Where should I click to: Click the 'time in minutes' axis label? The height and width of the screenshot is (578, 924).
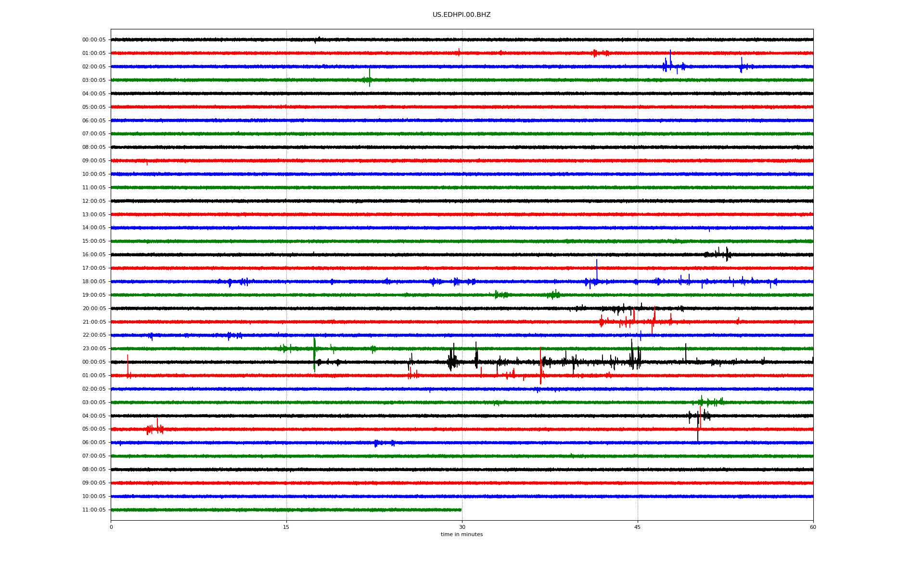point(461,534)
